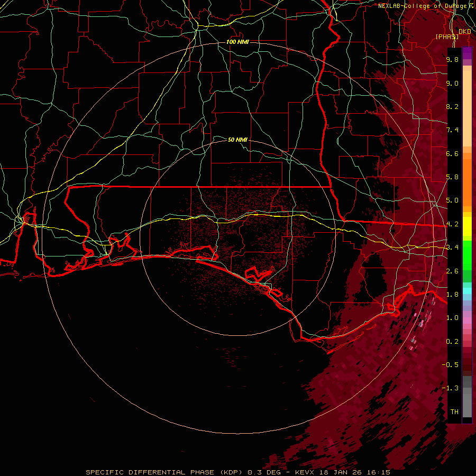Click the [PHAS] units label
Image resolution: width=476 pixels, height=476 pixels.
447,36
